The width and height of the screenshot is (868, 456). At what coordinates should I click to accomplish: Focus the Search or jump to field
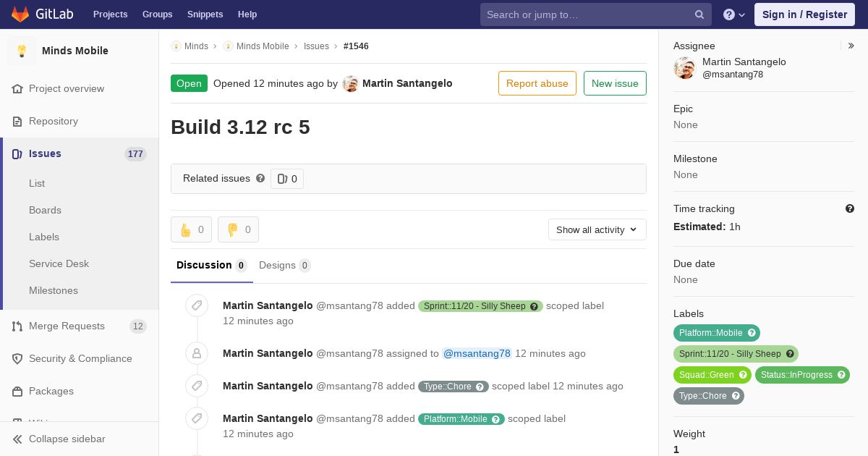(596, 14)
